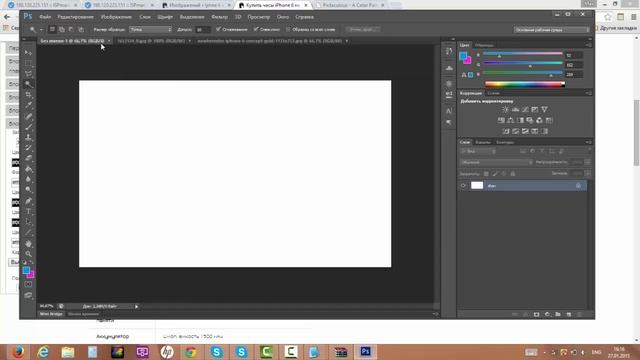The image size is (640, 360).
Task: Open the Файл menu
Action: pos(45,17)
